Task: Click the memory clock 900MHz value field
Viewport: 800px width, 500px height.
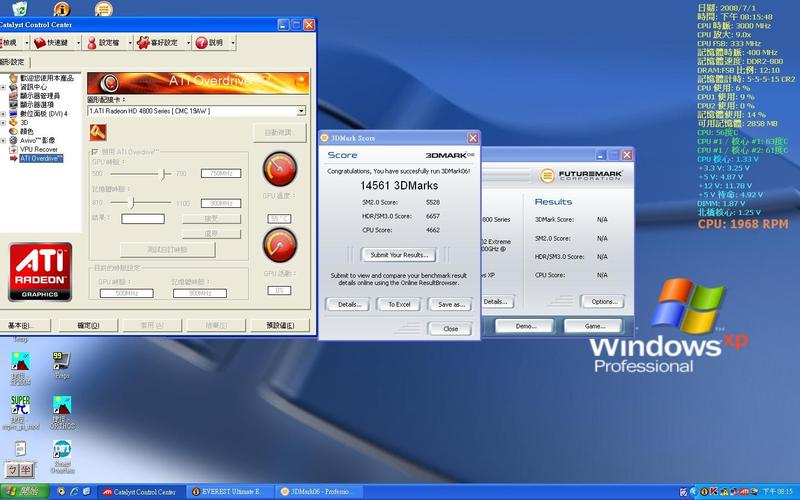Action: [x=221, y=203]
